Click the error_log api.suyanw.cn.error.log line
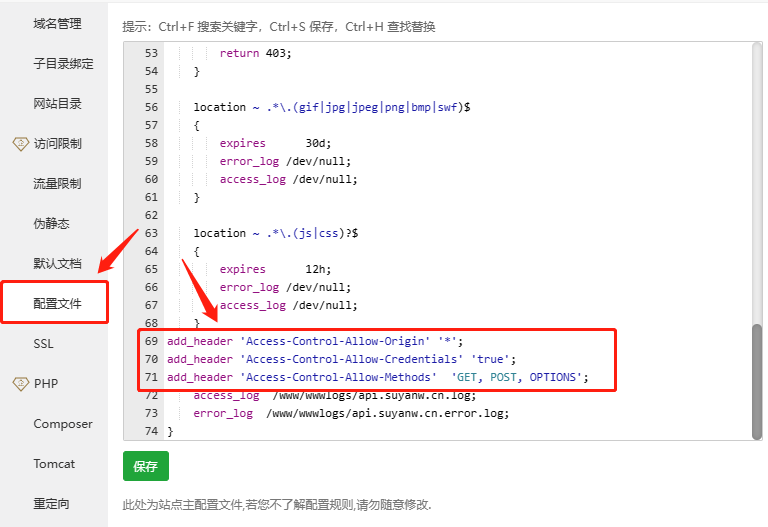The width and height of the screenshot is (768, 527). [351, 413]
